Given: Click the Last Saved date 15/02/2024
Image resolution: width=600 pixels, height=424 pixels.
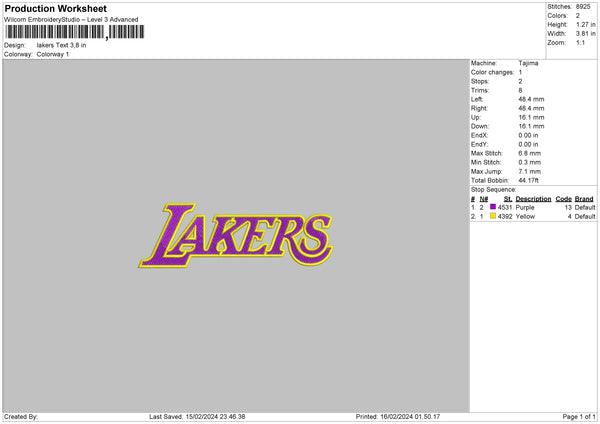Looking at the screenshot, I should (x=202, y=417).
